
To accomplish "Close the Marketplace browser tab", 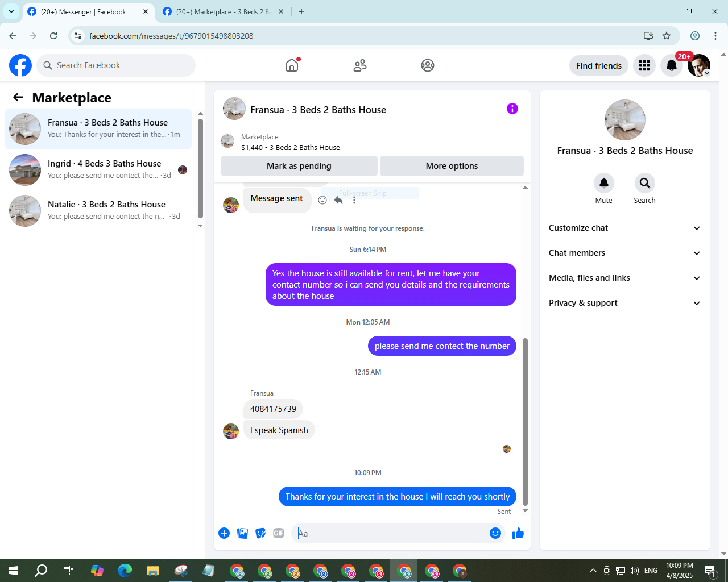I will coord(280,11).
